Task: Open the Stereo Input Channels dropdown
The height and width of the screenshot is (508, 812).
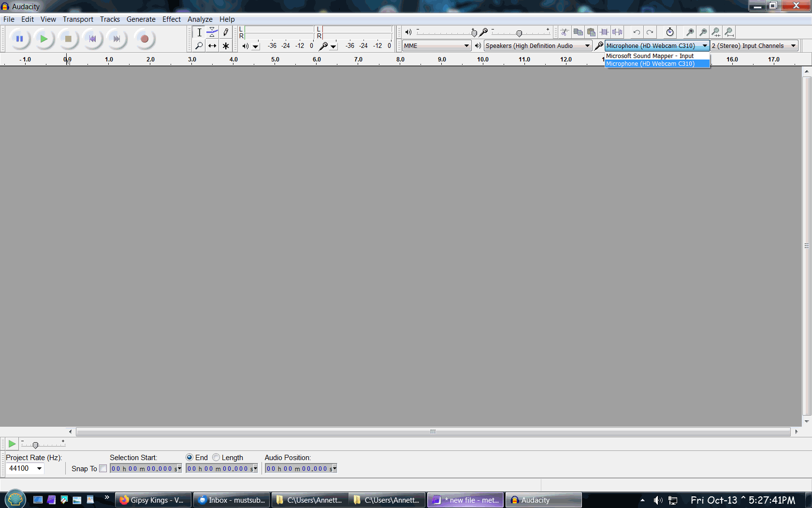Action: click(x=754, y=45)
